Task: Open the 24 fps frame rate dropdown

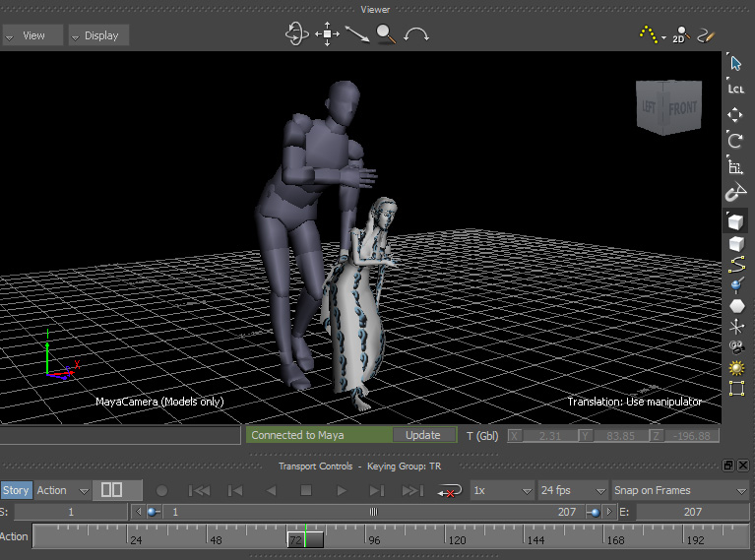Action: point(573,490)
